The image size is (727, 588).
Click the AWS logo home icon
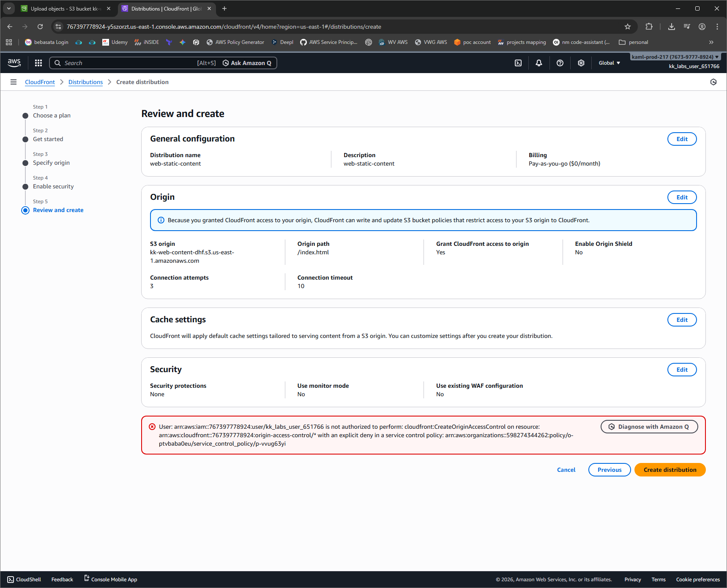(14, 63)
